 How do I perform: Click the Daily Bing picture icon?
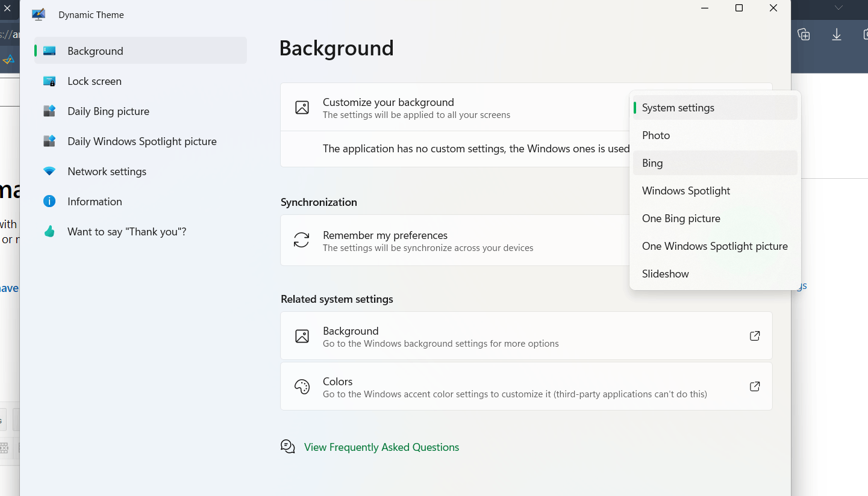(x=49, y=111)
